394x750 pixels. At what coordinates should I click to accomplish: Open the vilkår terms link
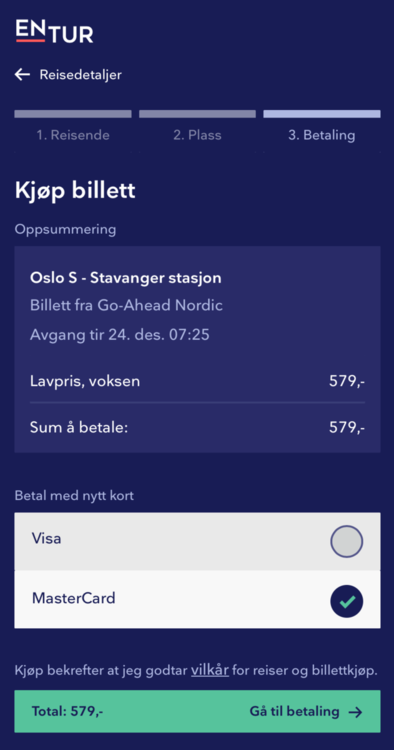click(x=210, y=670)
